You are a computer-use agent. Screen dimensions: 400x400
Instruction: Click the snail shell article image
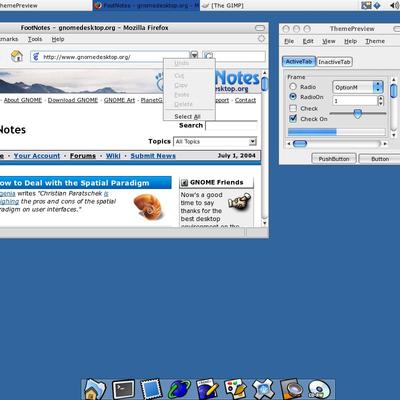pyautogui.click(x=148, y=207)
